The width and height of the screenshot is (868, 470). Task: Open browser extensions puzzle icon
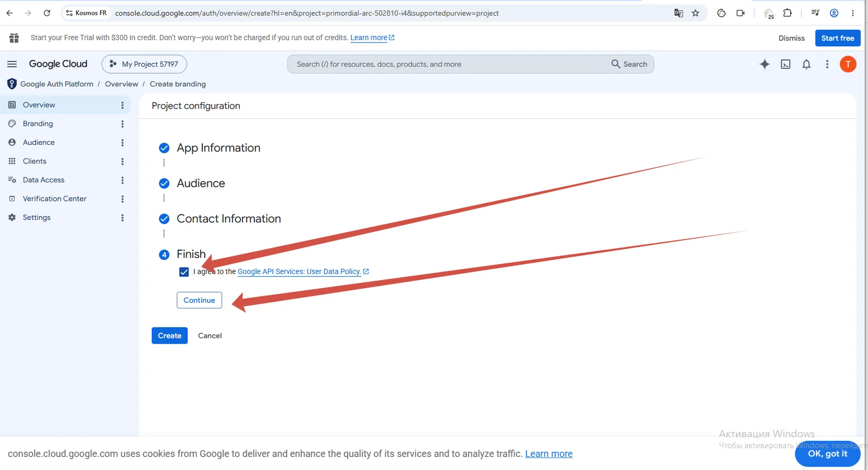[788, 13]
